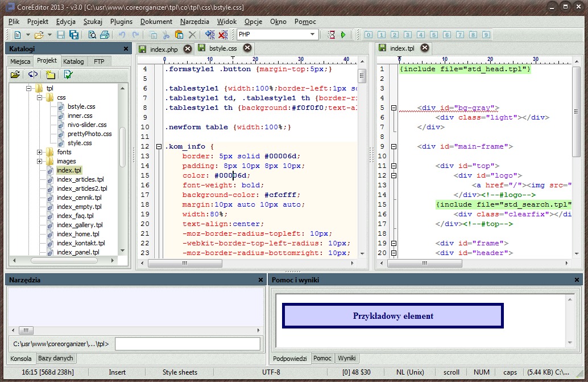
Task: Save the current file with floppy icon
Action: 61,35
